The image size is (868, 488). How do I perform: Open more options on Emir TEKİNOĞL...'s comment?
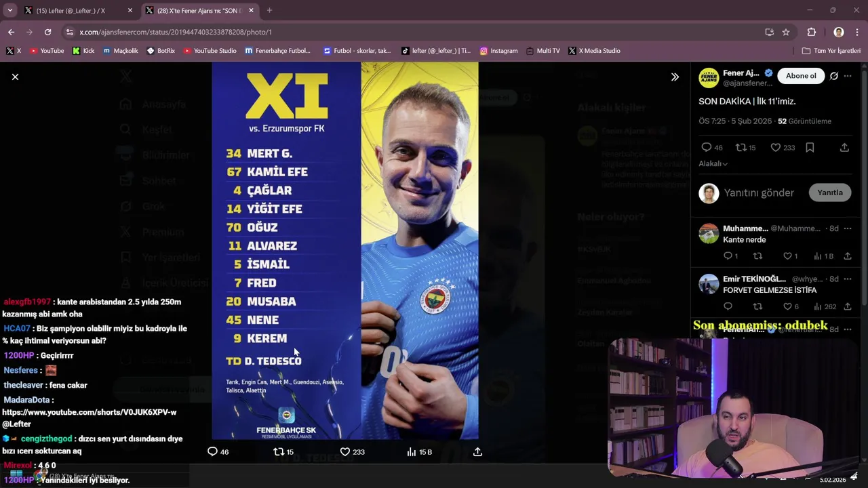848,279
